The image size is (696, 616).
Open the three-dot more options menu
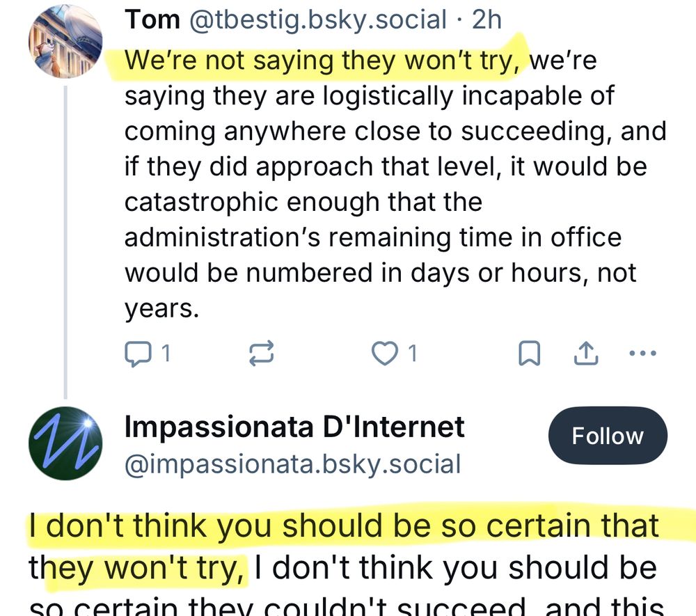point(642,354)
